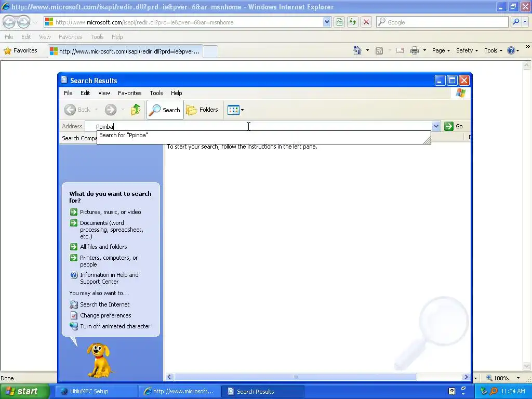532x399 pixels.
Task: Open a new blank IE tab
Action: pos(210,51)
